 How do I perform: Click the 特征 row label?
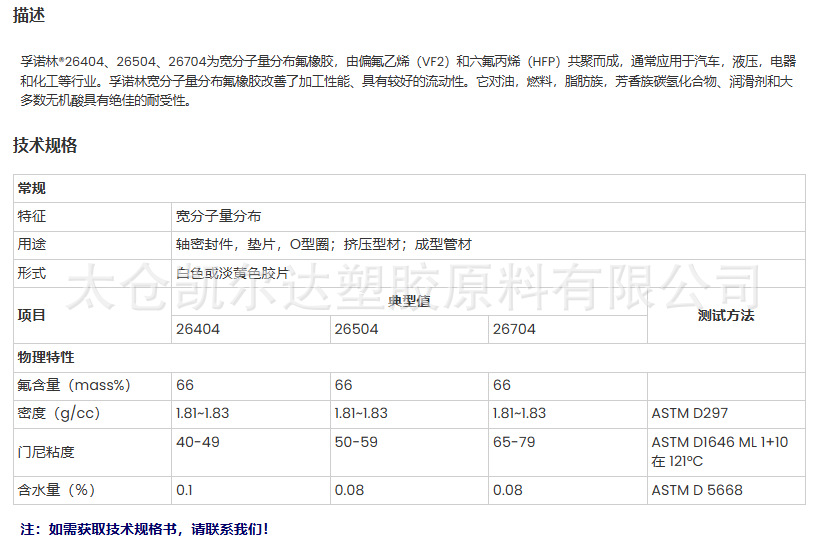tap(32, 216)
